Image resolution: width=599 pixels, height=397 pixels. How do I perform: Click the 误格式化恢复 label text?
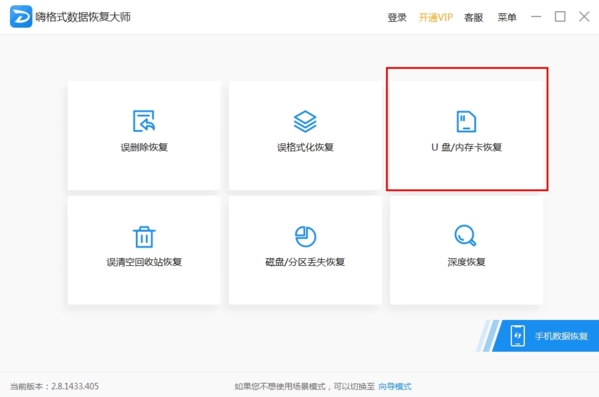305,147
